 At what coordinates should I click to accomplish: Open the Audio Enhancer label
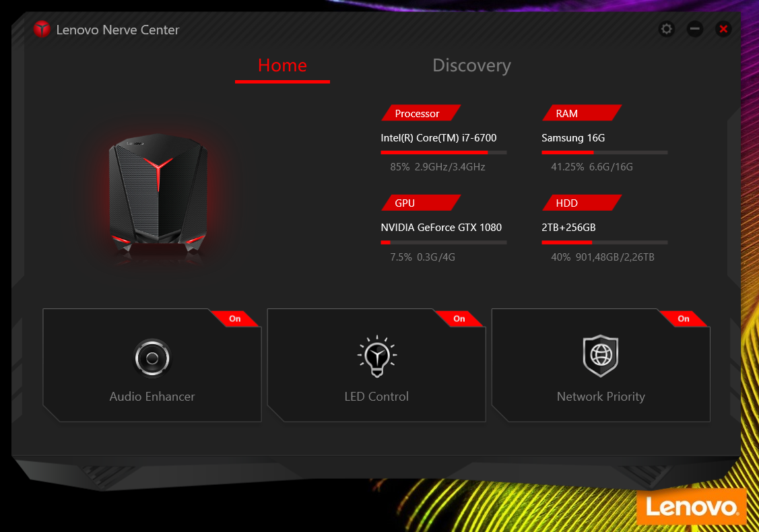[152, 397]
